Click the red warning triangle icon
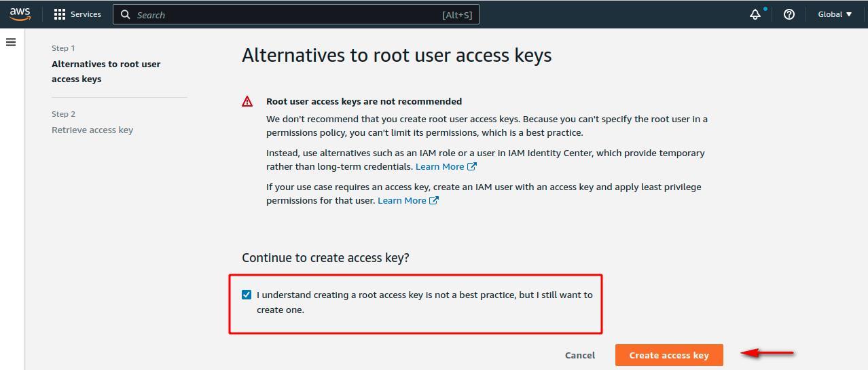Image resolution: width=868 pixels, height=370 pixels. pos(247,101)
